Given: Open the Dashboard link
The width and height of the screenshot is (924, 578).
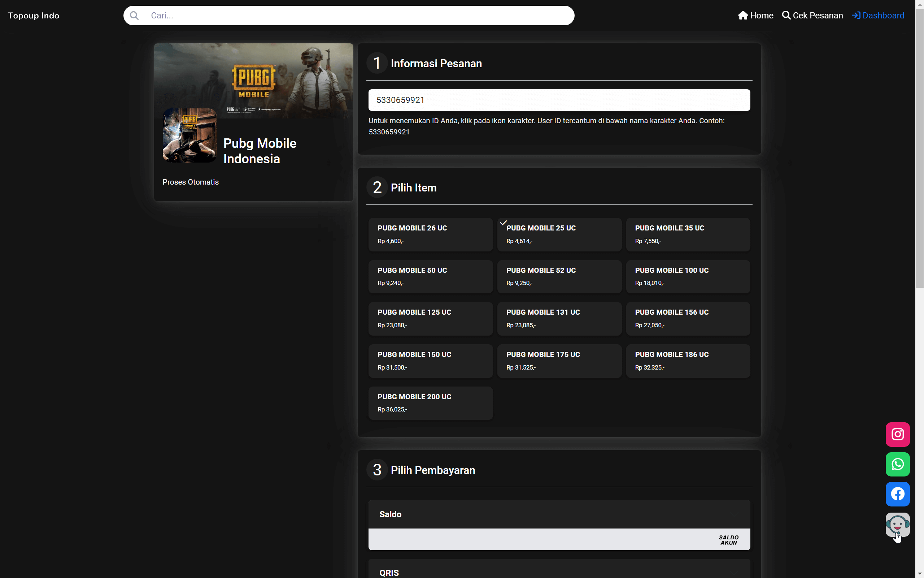Looking at the screenshot, I should pyautogui.click(x=878, y=15).
